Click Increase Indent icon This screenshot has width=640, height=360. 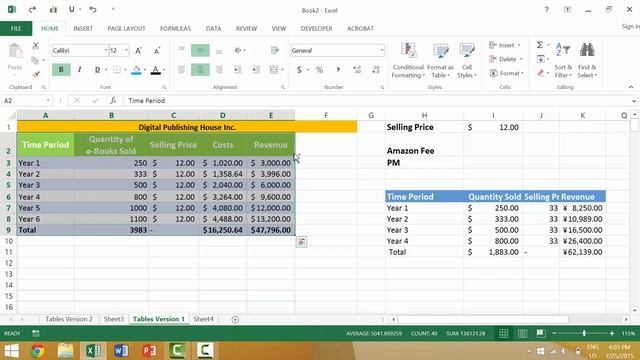pyautogui.click(x=256, y=70)
